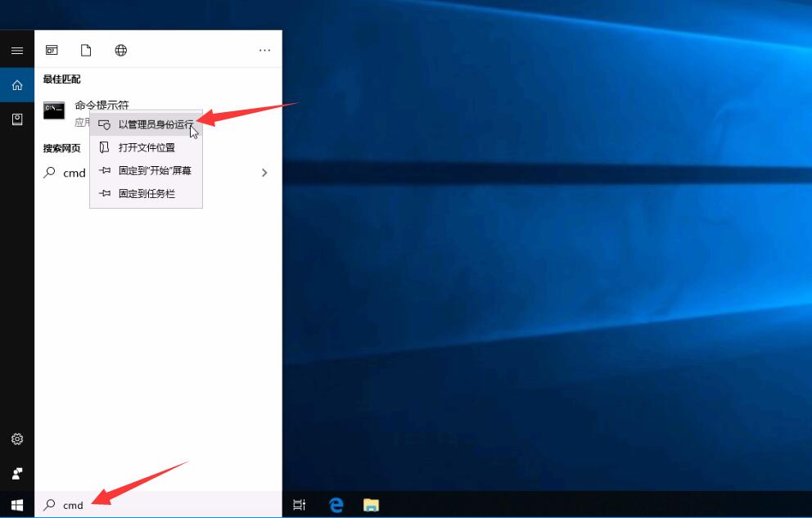This screenshot has height=518, width=812.
Task: Filter search results by Web globe icon
Action: [120, 50]
